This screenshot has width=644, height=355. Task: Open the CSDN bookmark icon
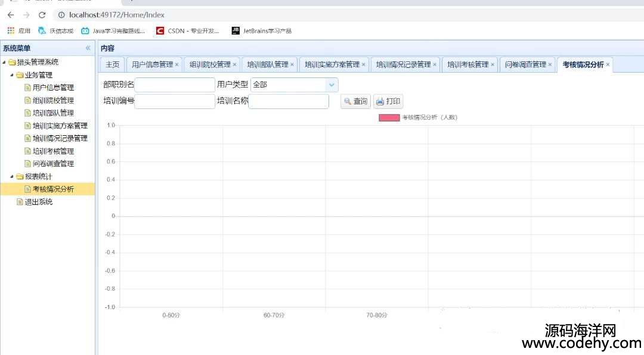(x=160, y=30)
